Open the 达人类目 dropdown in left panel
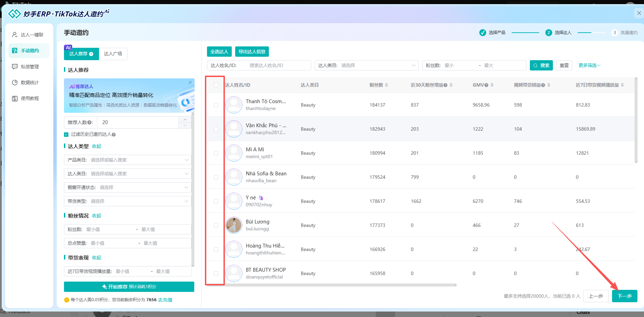 click(x=128, y=174)
